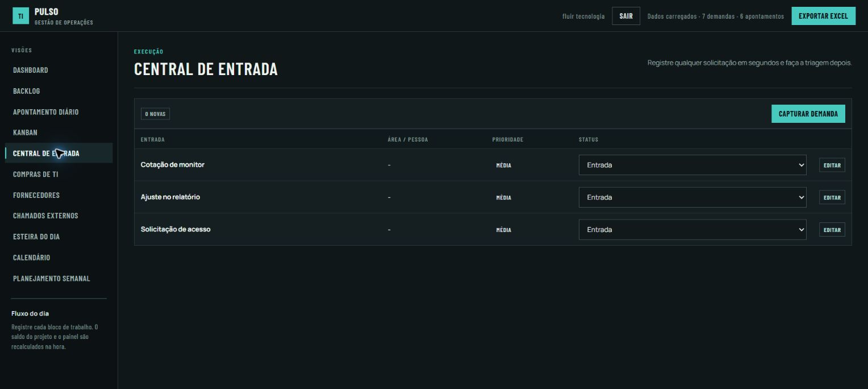Click the 'Área / Pessoa' column header
This screenshot has height=389, width=868.
408,139
